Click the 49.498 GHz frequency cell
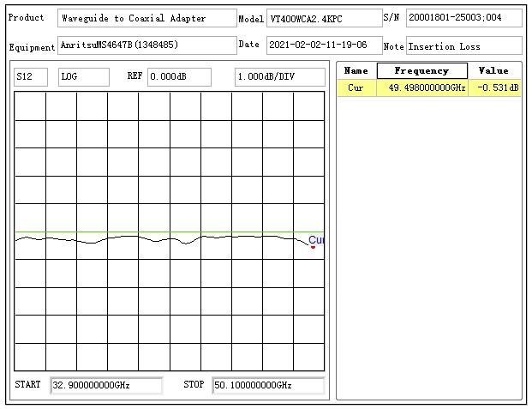 pos(422,87)
